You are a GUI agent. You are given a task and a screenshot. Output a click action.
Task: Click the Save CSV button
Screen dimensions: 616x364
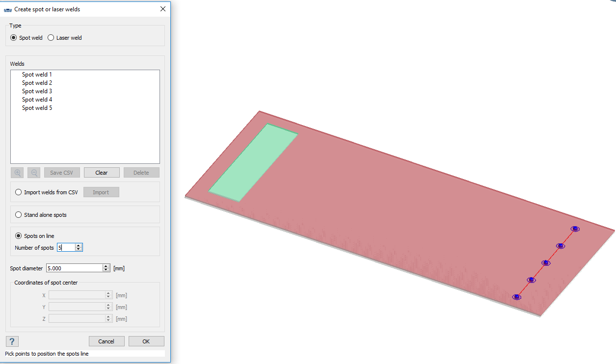62,173
